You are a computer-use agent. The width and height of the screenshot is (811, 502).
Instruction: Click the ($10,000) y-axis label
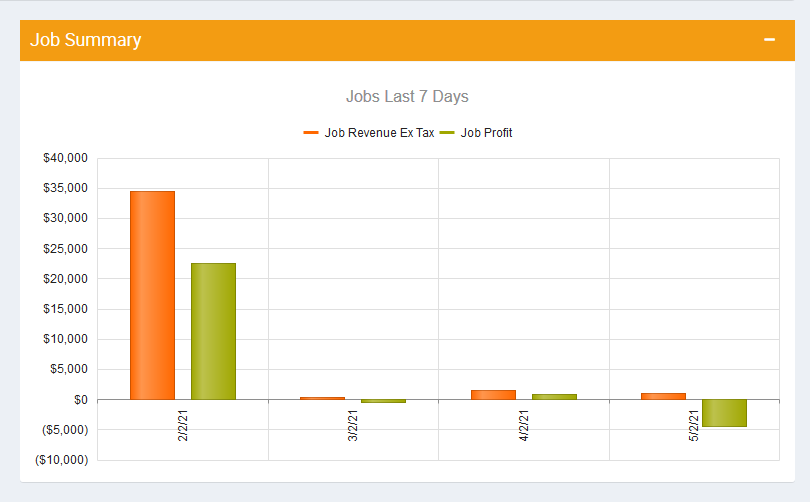(x=62, y=460)
